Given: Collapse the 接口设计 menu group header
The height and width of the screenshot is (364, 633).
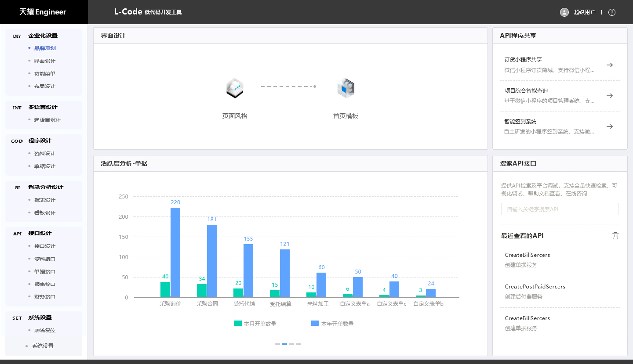Looking at the screenshot, I should tap(40, 234).
